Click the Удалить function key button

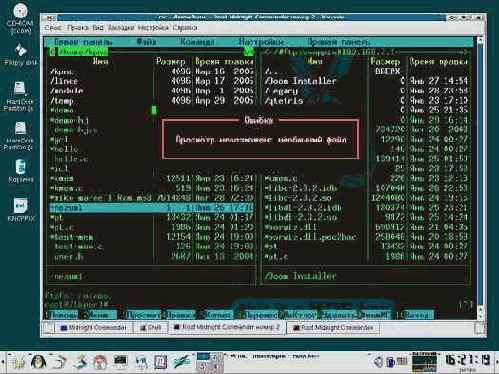[338, 315]
